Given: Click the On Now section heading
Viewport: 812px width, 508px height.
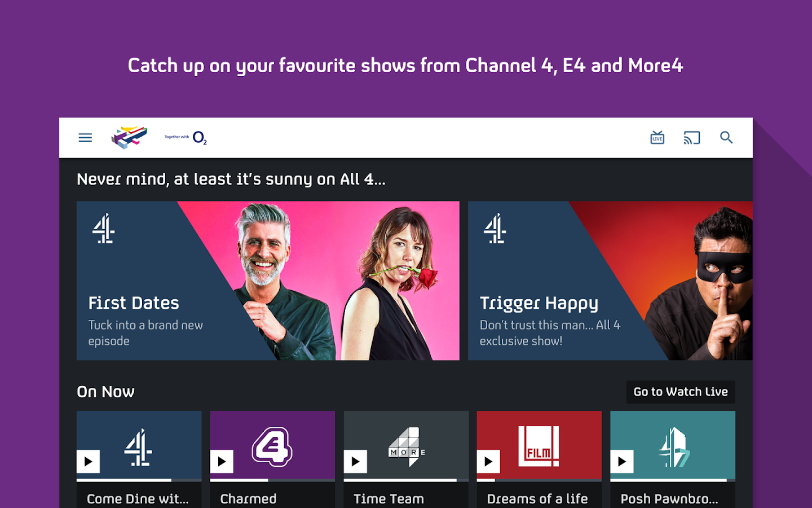Looking at the screenshot, I should [x=105, y=392].
